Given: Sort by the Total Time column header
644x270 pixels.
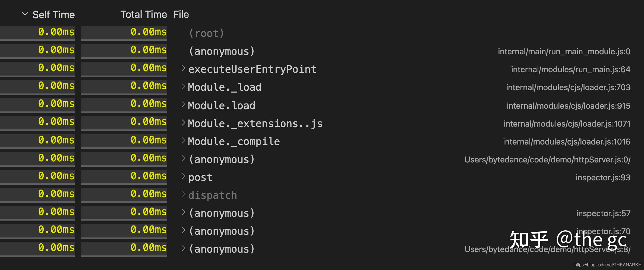Looking at the screenshot, I should coord(144,14).
